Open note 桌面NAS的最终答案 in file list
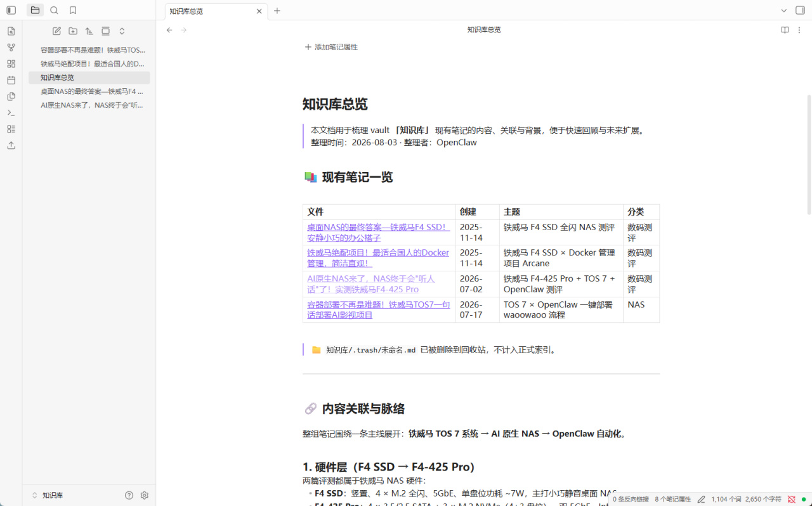The width and height of the screenshot is (812, 506). (x=89, y=91)
